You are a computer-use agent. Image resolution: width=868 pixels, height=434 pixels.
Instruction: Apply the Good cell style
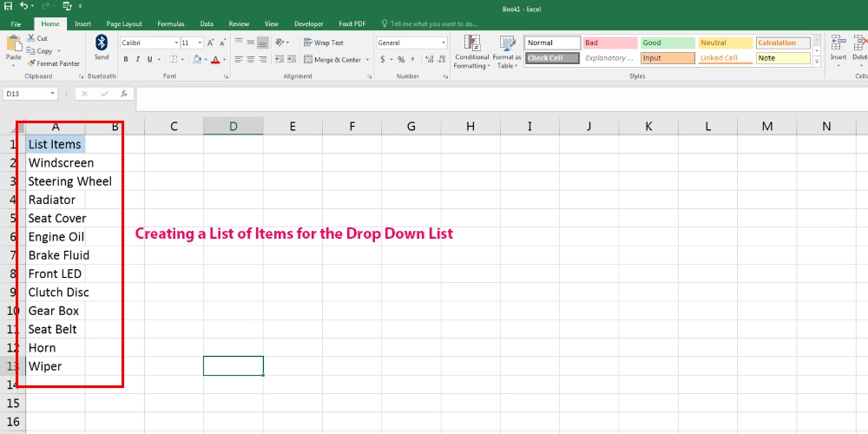pyautogui.click(x=667, y=43)
